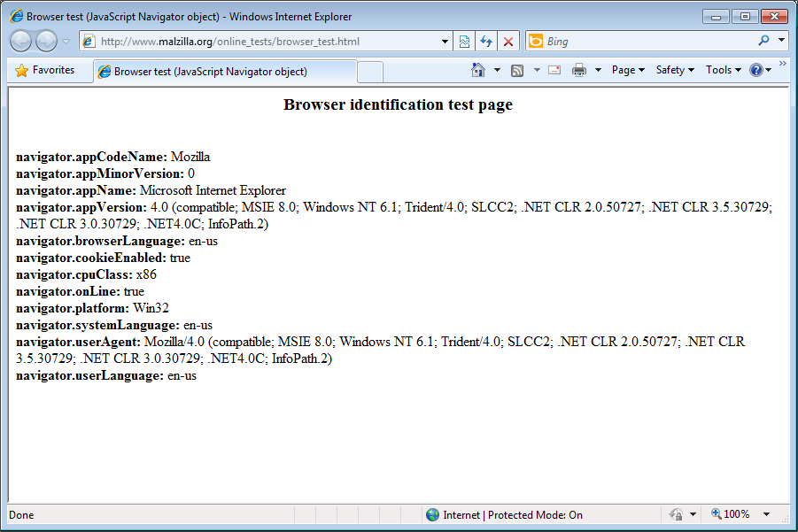Open the recent pages dropdown arrow
Image resolution: width=798 pixels, height=532 pixels.
(x=66, y=42)
